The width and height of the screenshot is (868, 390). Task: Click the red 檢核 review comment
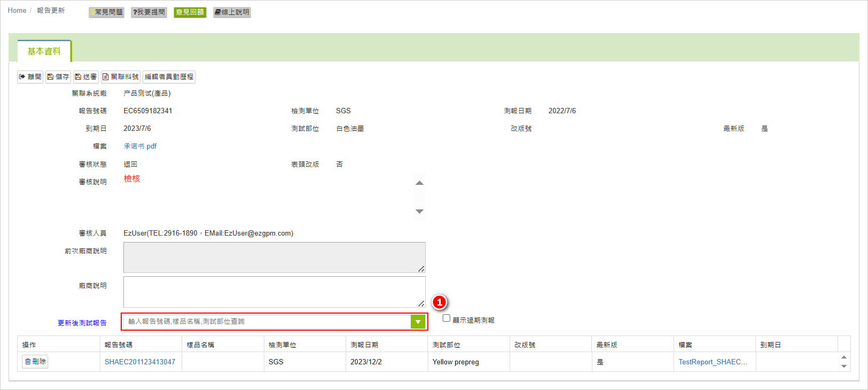132,178
